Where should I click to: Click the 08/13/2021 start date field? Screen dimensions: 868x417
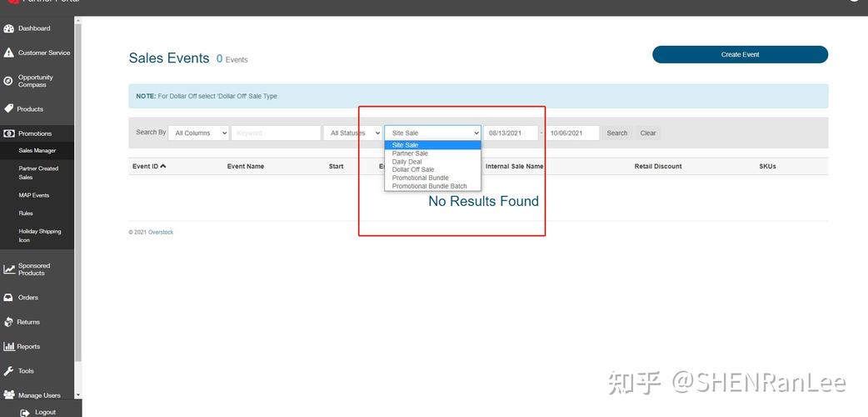[511, 133]
